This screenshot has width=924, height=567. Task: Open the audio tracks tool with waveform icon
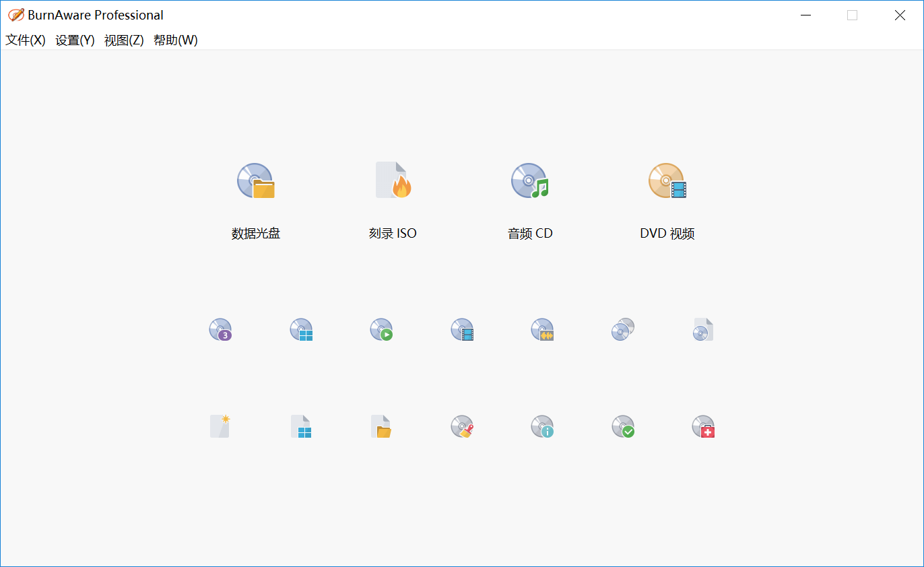542,329
